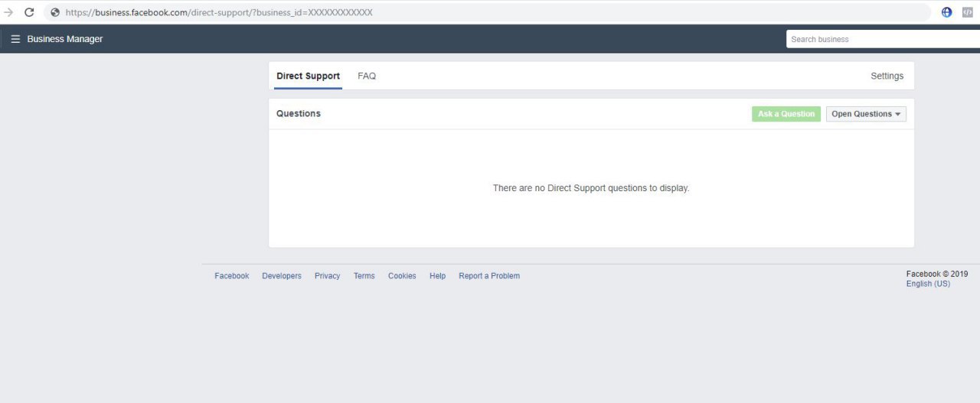Open the blue globe browser extension icon
The image size is (980, 403).
(947, 12)
